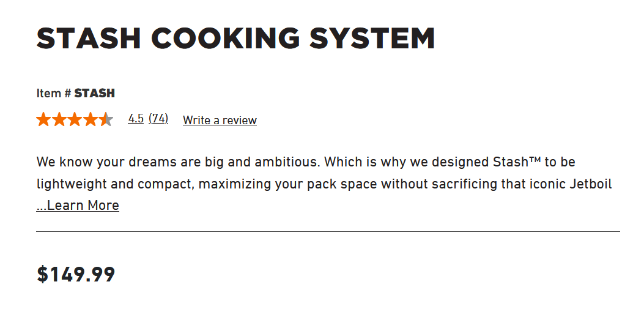644x309 pixels.
Task: Click the phrase "We know your dreams"
Action: 92,163
